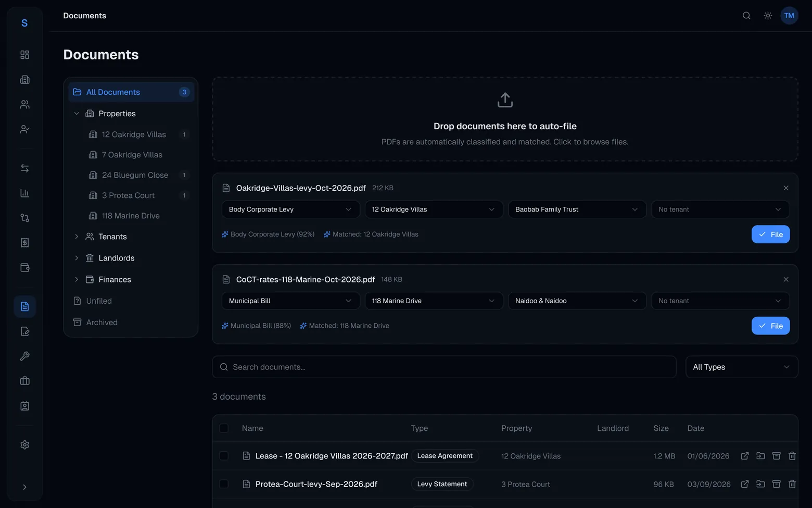Dismiss the CoCT-rates-118-Marine-Oct-2026.pdf card

point(786,279)
